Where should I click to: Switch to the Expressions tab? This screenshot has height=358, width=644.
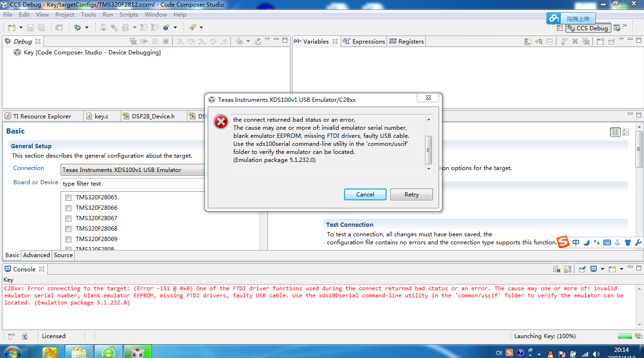[364, 42]
